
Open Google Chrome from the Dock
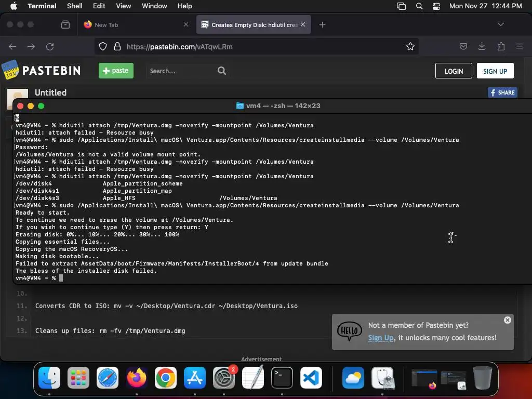tap(166, 378)
